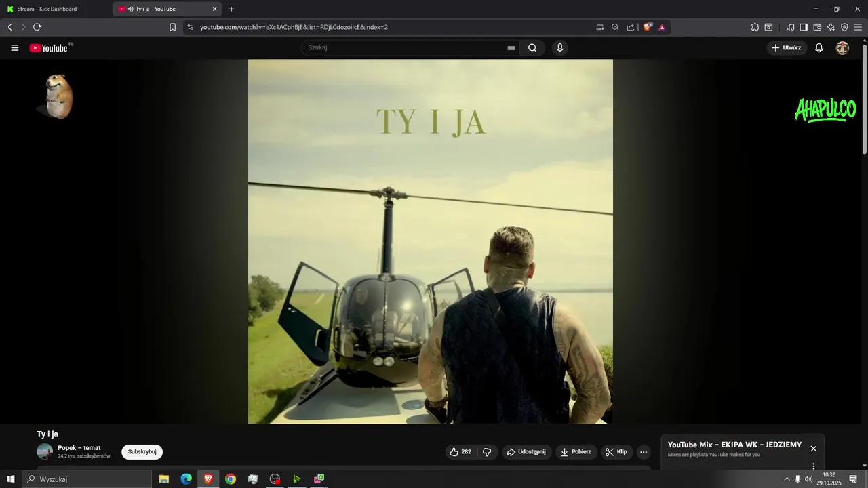Click the zoom magnifier in address bar
The width and height of the screenshot is (868, 488).
pyautogui.click(x=615, y=27)
